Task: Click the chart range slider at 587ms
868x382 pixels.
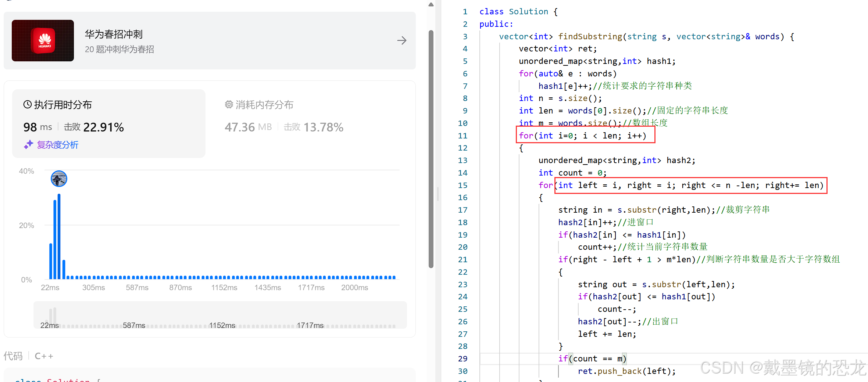Action: [134, 325]
